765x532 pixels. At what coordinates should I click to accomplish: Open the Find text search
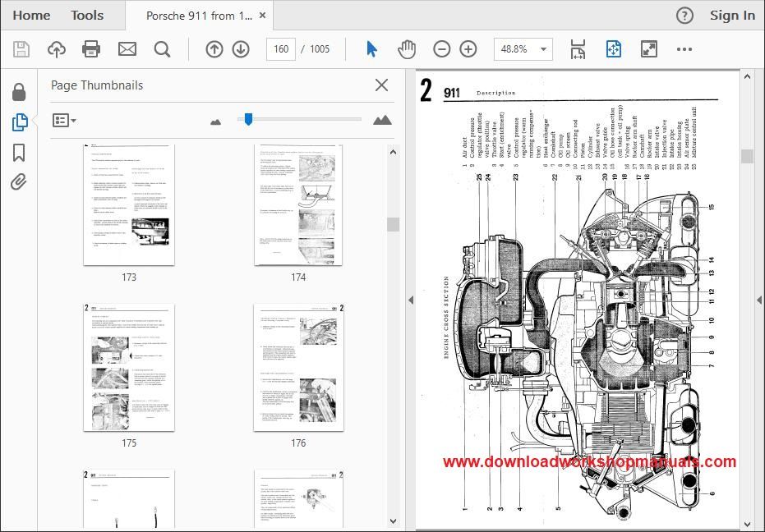pyautogui.click(x=162, y=49)
